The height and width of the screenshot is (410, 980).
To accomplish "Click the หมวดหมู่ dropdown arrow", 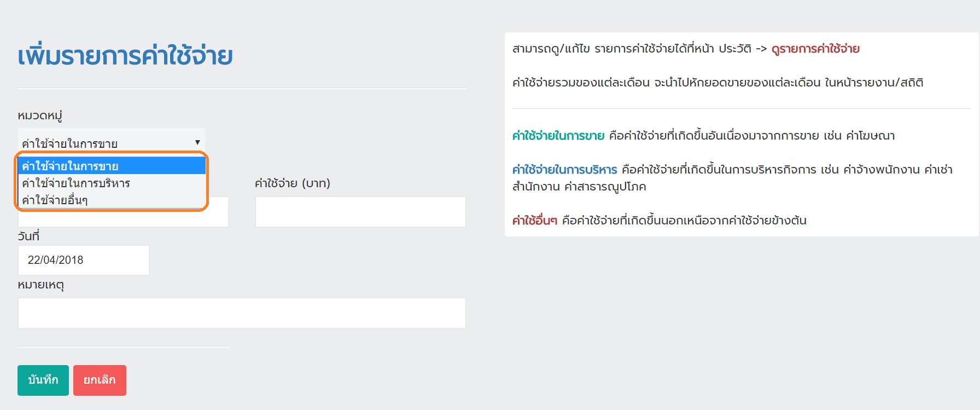I will (x=197, y=142).
